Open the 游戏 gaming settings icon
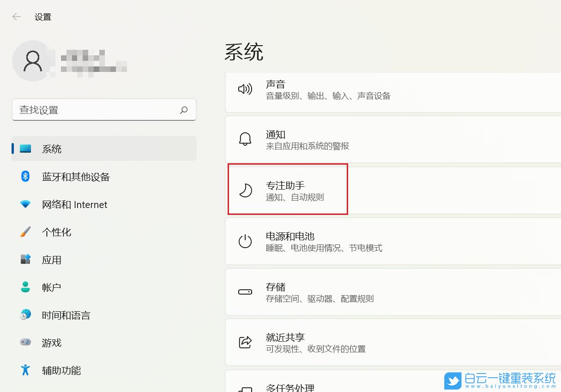Screen dimensions: 561x392 [25, 343]
